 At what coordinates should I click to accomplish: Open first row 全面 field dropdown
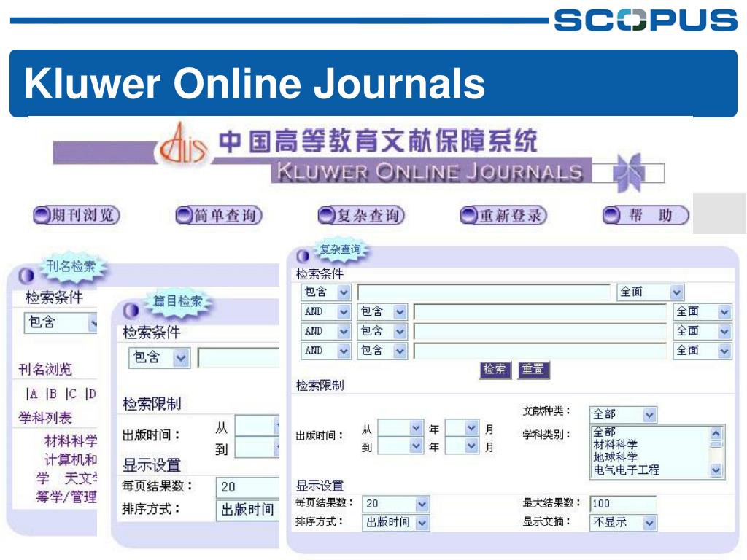[650, 292]
